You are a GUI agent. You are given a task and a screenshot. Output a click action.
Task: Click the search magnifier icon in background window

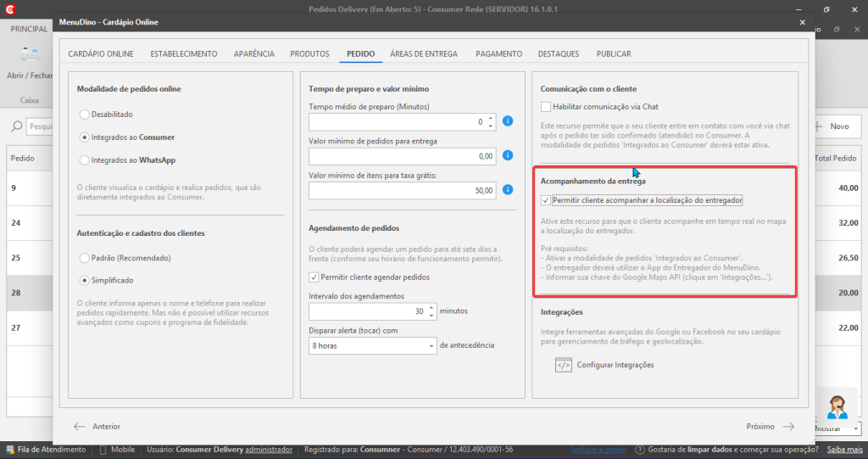click(17, 126)
